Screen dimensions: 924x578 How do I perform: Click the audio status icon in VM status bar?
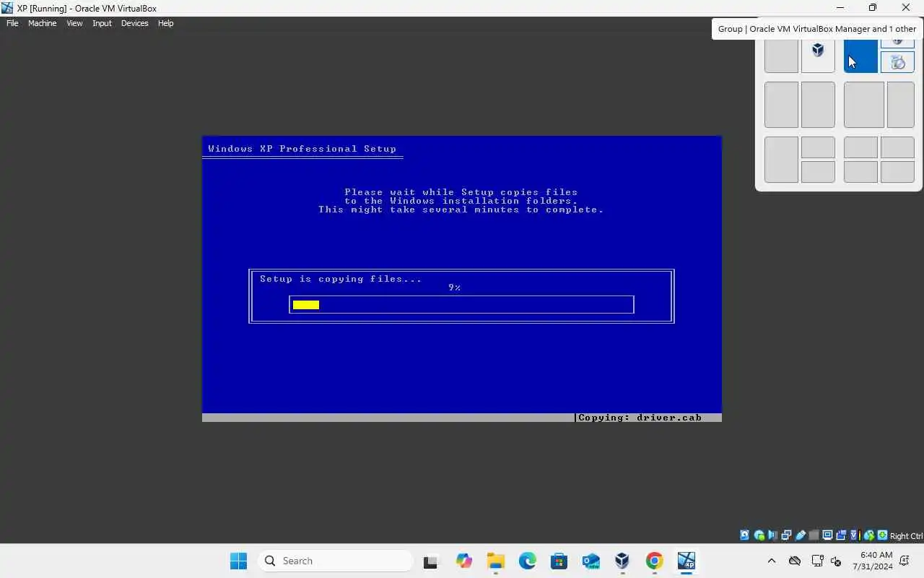[772, 535]
